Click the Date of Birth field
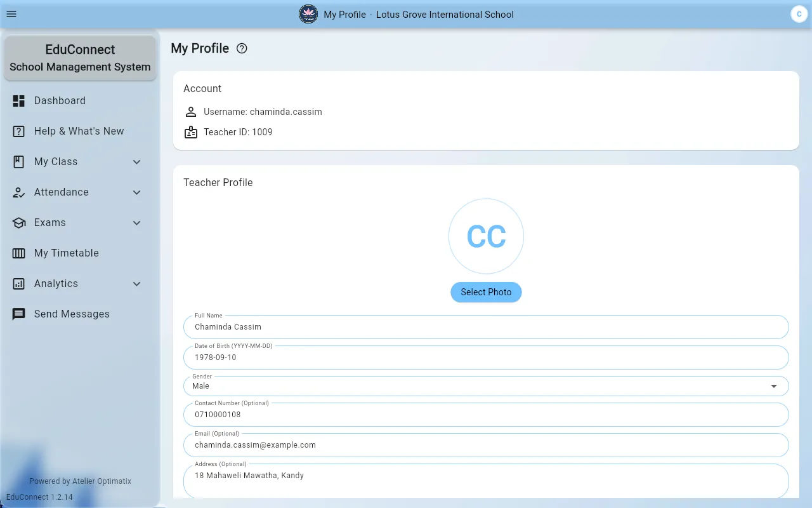Viewport: 812px width, 508px height. click(486, 357)
